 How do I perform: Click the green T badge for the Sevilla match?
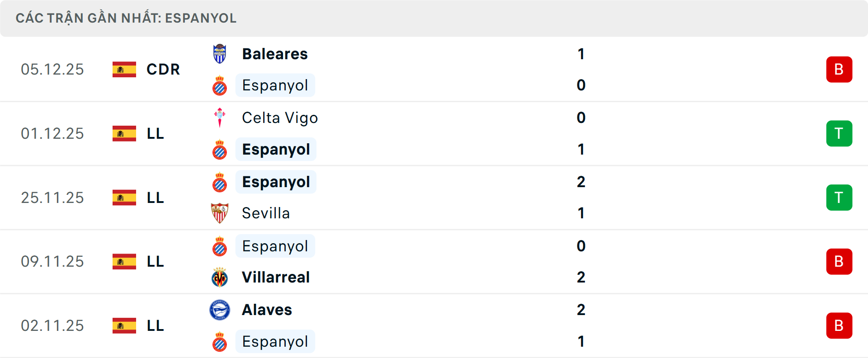coord(839,198)
